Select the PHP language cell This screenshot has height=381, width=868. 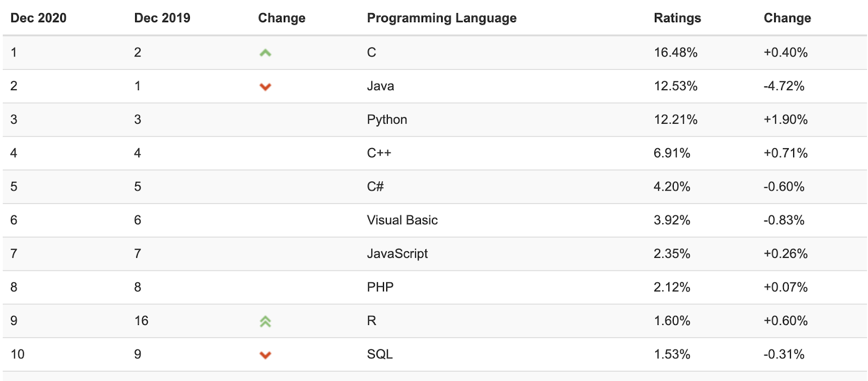tap(380, 287)
